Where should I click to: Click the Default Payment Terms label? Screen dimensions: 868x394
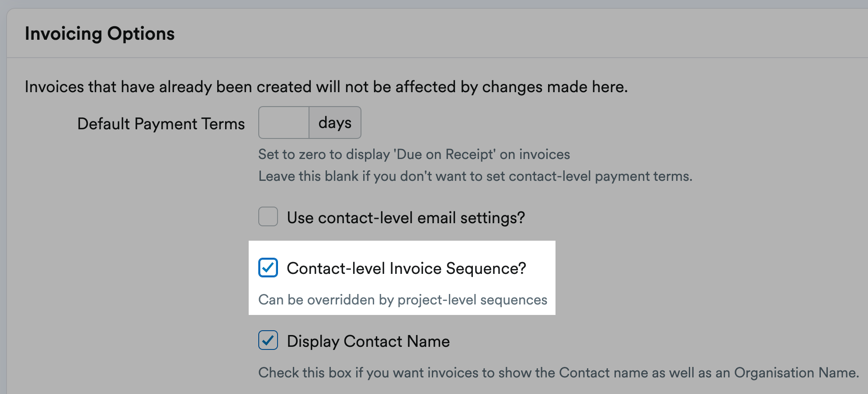160,123
